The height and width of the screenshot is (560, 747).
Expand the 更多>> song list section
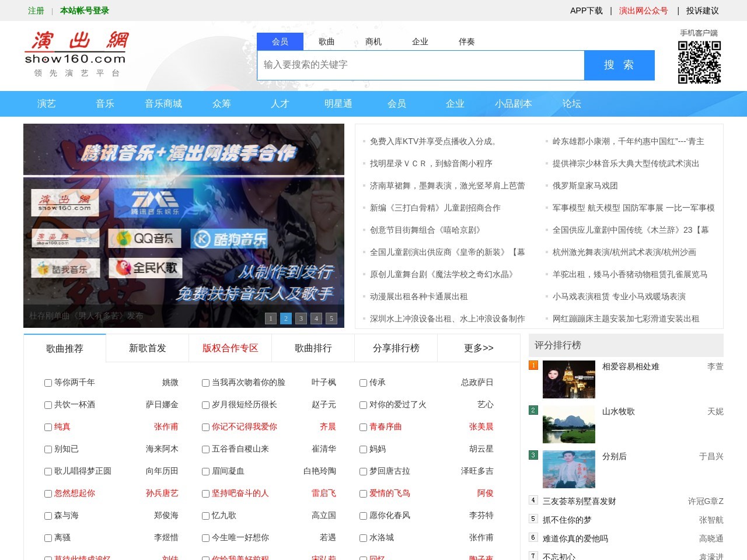click(x=479, y=348)
